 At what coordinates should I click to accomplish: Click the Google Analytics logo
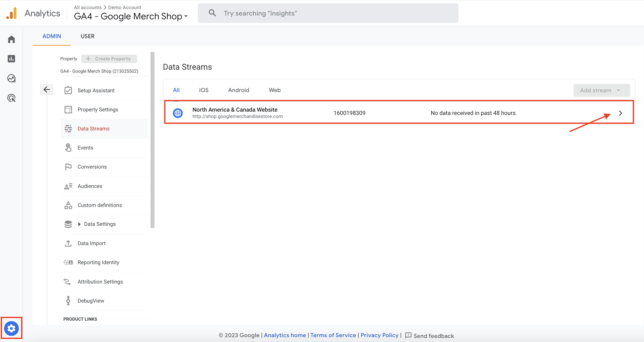coord(11,13)
